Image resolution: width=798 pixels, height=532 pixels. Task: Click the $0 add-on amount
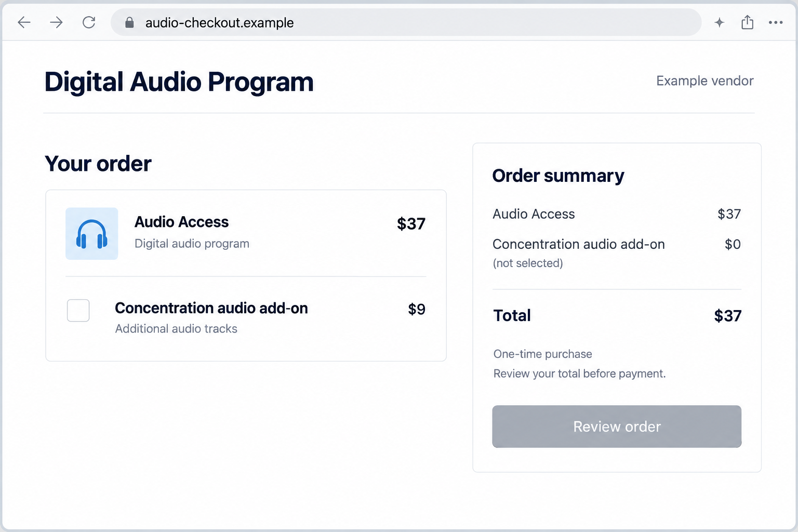733,244
